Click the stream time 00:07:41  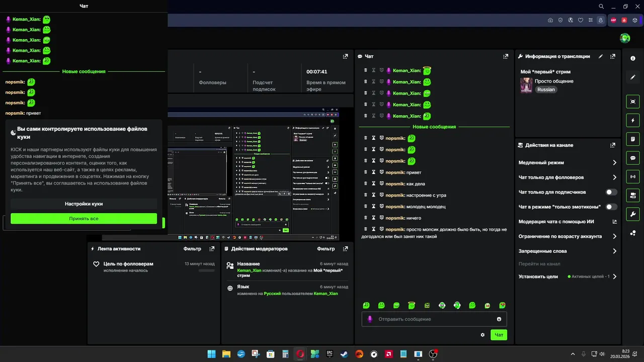tap(317, 72)
